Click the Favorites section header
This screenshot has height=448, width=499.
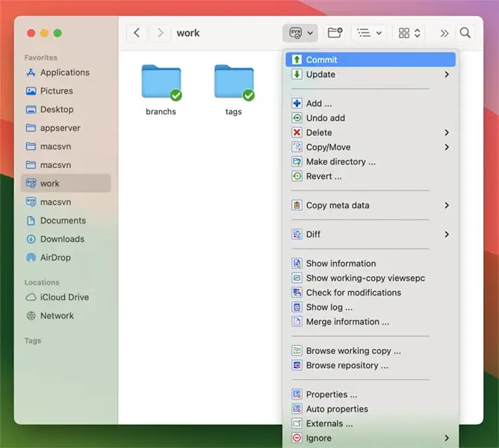[x=41, y=57]
